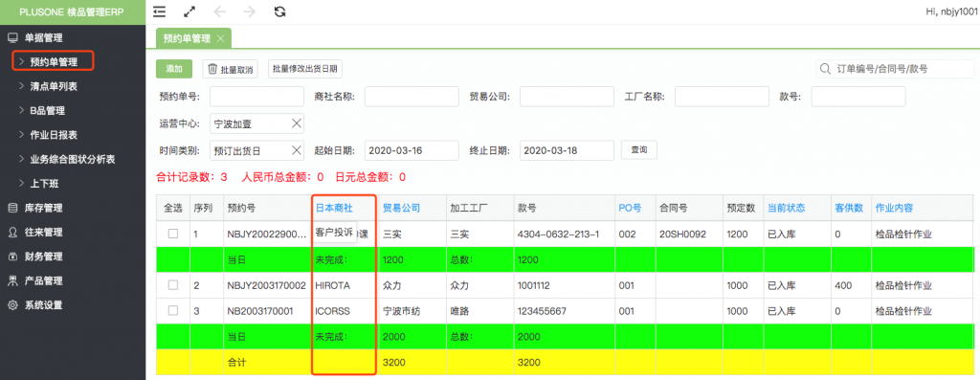Sort by the 当前状态 column header
This screenshot has width=980, height=380.
[x=787, y=208]
